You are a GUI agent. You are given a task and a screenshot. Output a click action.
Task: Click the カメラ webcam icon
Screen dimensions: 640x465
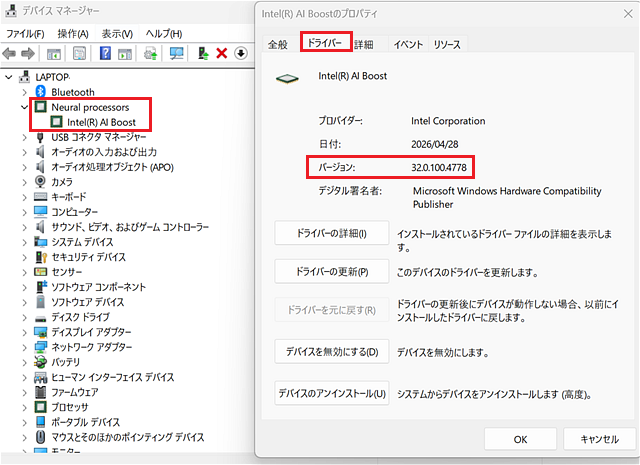click(40, 181)
